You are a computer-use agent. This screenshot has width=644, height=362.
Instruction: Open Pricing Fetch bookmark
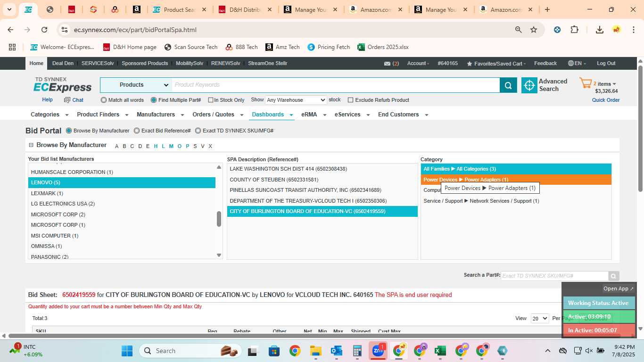point(329,47)
